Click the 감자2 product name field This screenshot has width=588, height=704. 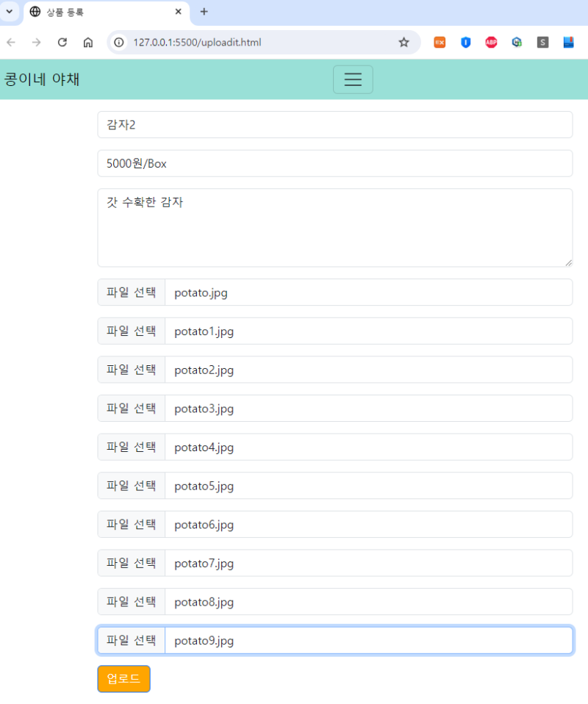click(334, 124)
